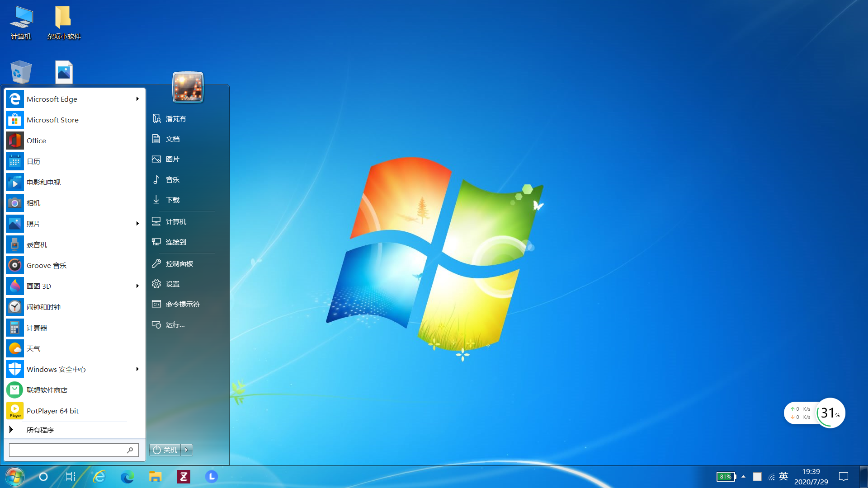Click the Wi-Fi network tray icon
The height and width of the screenshot is (488, 868).
coord(771,477)
